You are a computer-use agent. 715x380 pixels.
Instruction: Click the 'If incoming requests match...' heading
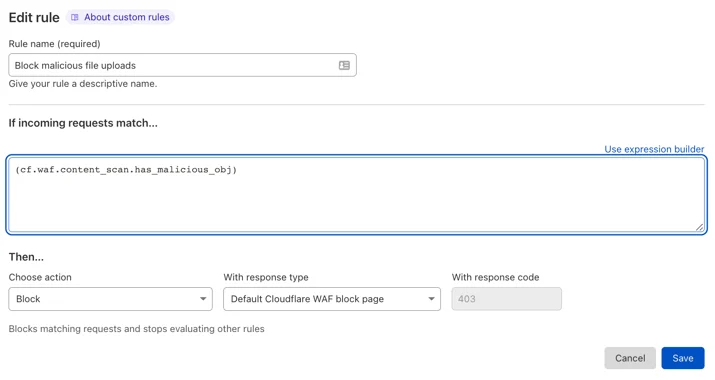pos(83,123)
